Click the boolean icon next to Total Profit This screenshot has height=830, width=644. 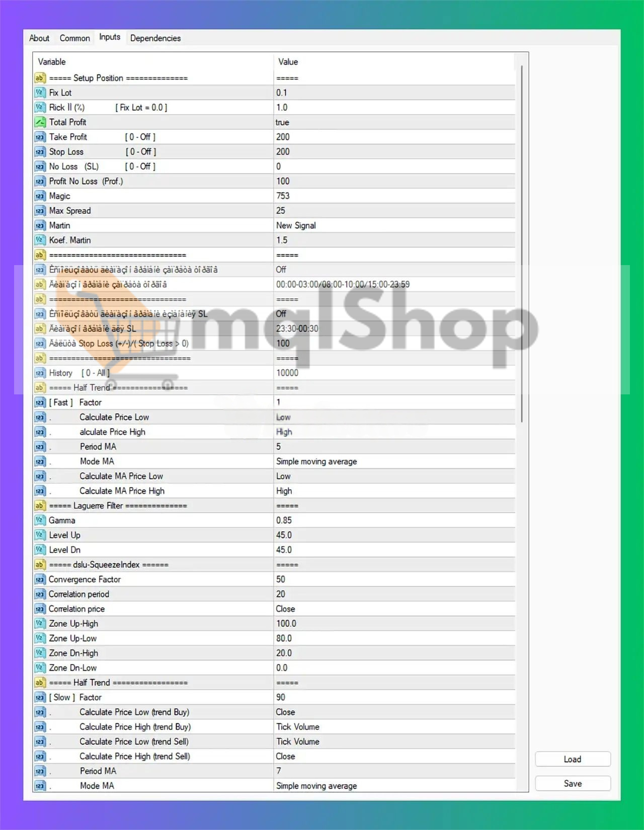coord(40,122)
